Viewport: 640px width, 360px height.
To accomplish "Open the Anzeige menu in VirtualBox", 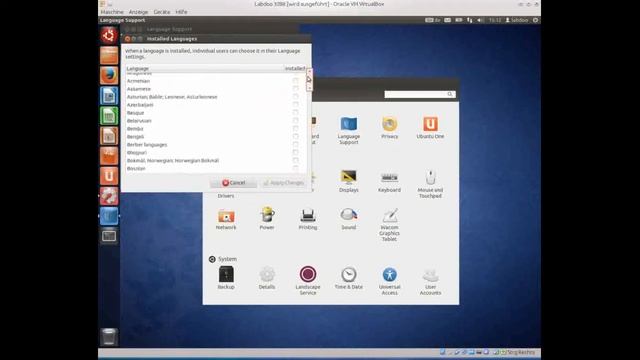I will click(138, 12).
